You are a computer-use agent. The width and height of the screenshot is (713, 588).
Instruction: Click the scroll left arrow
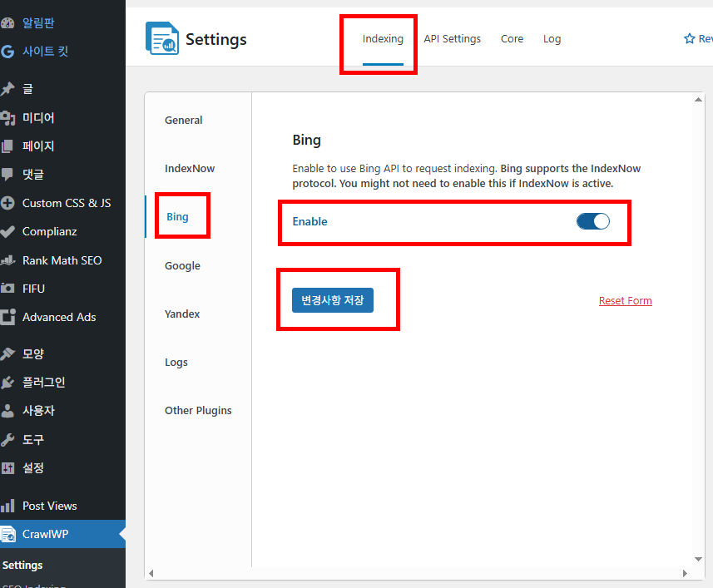pos(151,574)
